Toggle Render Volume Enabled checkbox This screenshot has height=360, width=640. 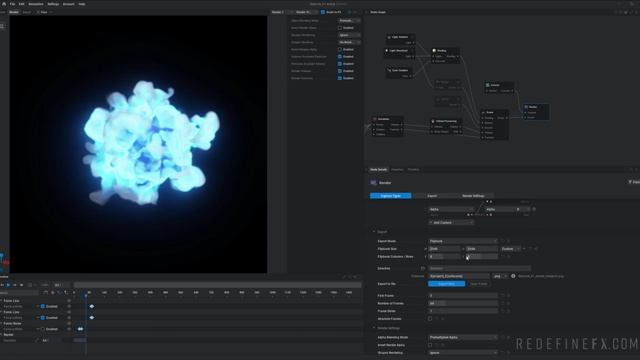340,71
